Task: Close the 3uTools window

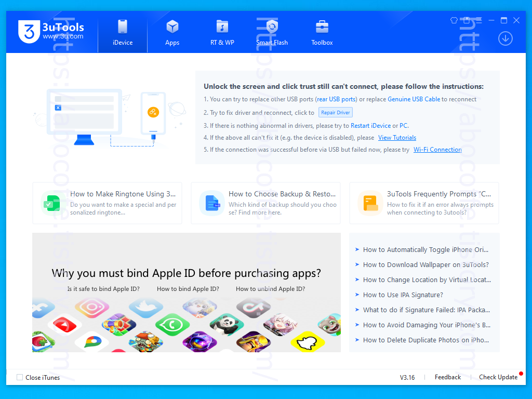Action: (x=516, y=20)
